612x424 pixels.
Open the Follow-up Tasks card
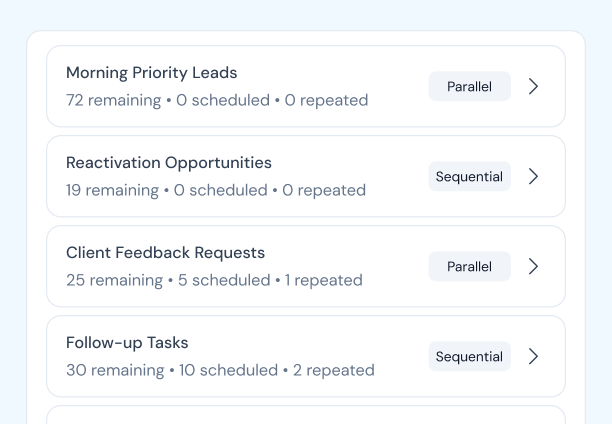click(x=306, y=356)
